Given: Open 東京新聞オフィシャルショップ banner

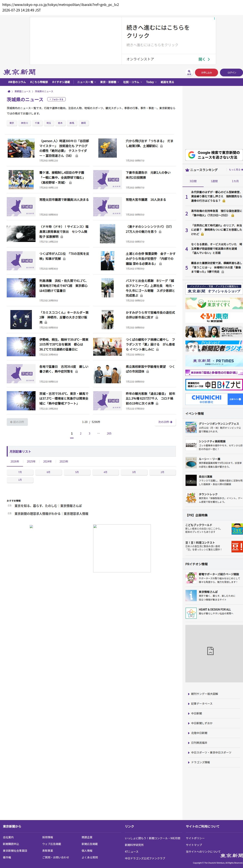Looking at the screenshot, I should pos(214,289).
